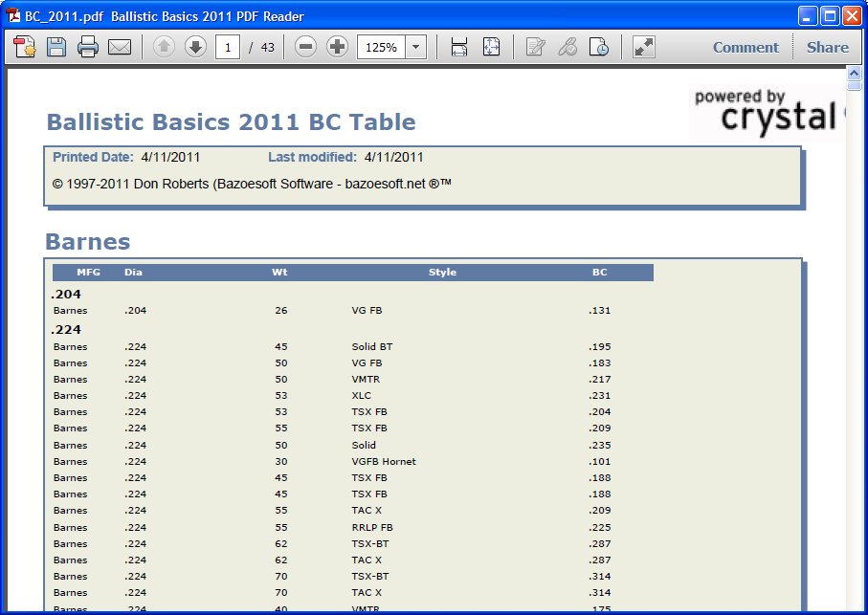Viewport: 868px width, 615px height.
Task: Save the PDF file
Action: click(x=56, y=46)
